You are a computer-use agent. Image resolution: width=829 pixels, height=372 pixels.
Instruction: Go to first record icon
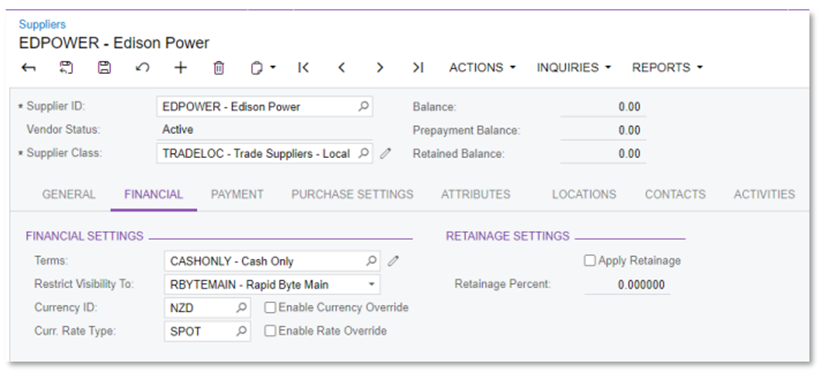click(x=303, y=68)
